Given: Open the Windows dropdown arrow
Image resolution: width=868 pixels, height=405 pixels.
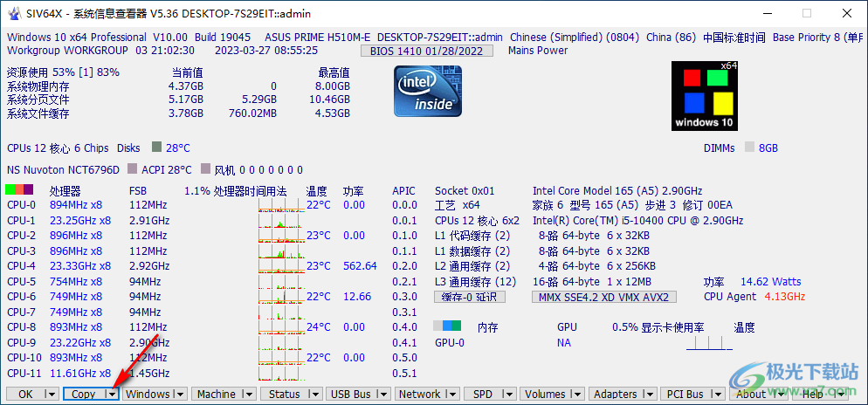Looking at the screenshot, I should tap(181, 394).
